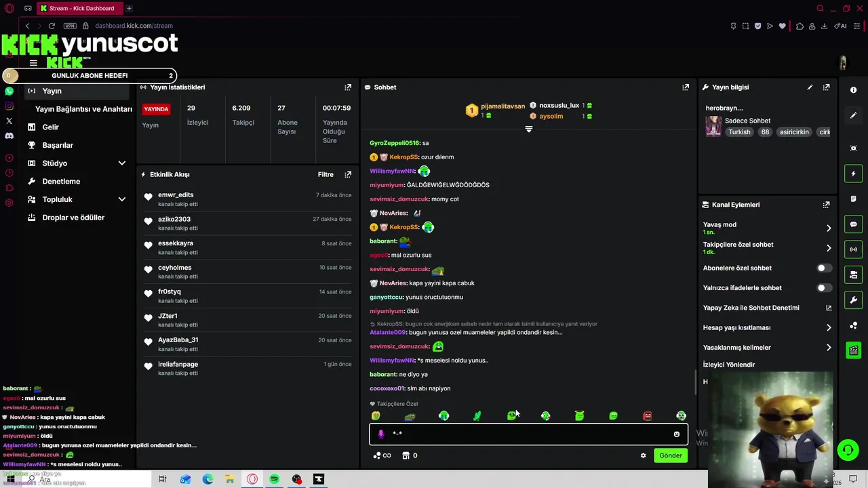Expand the Stüdyo menu section
This screenshot has width=868, height=488.
click(x=122, y=163)
